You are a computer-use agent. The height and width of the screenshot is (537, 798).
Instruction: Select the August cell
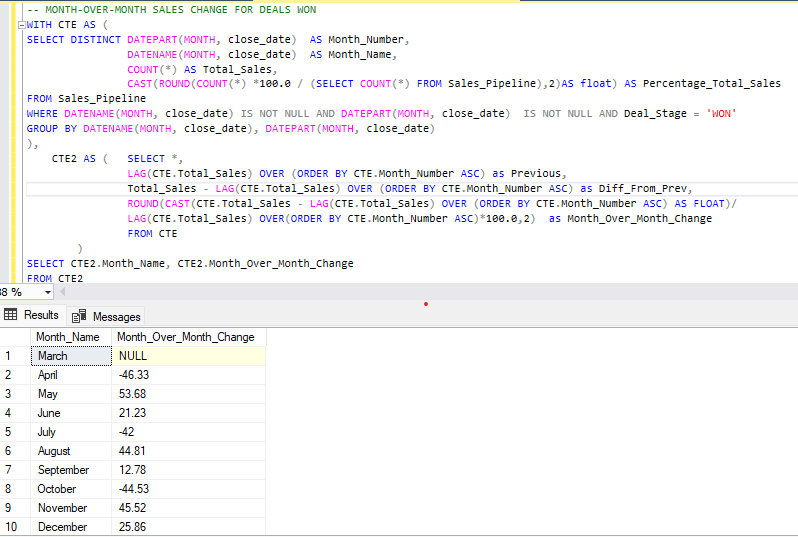[71, 451]
